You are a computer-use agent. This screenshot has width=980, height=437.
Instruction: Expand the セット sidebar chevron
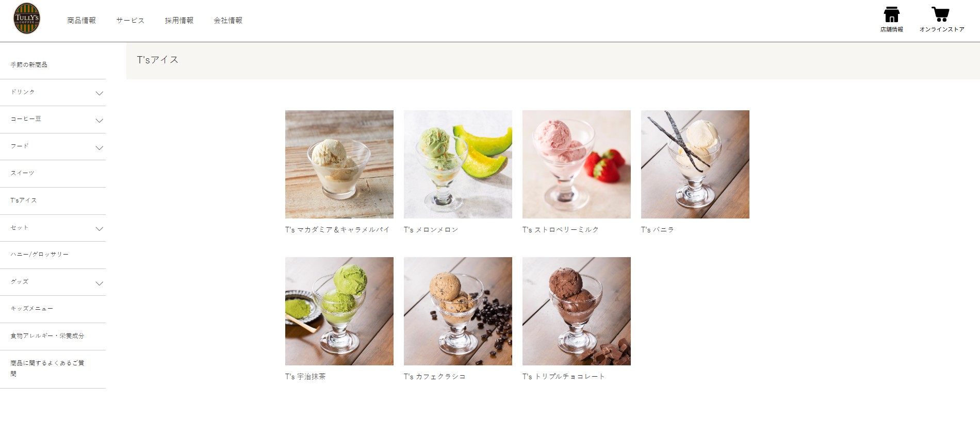(100, 229)
